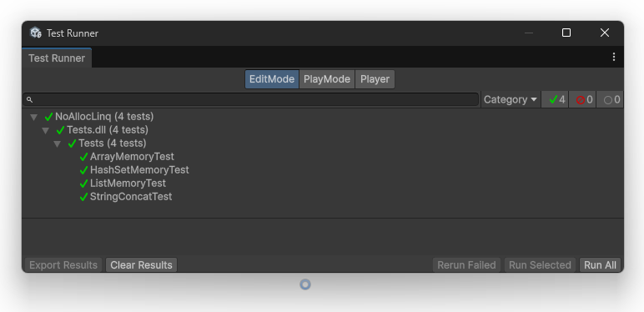Click green checkmark beside HashSetMemoryTest

83,170
